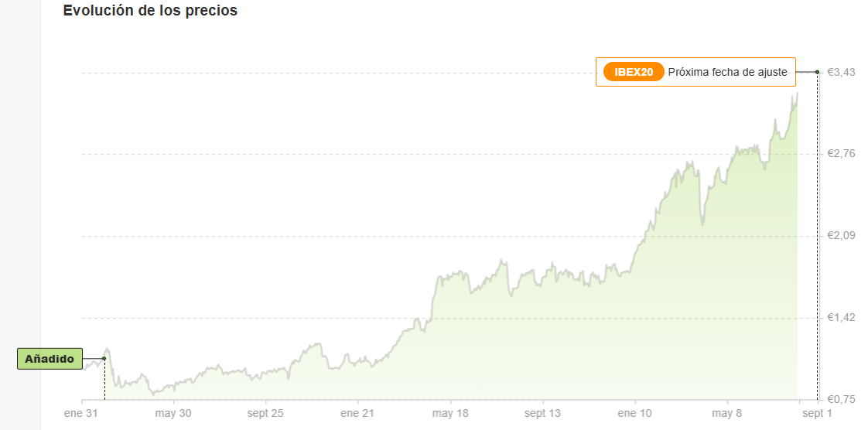
Task: Click the 'sept 1' date axis label
Action: click(x=816, y=413)
